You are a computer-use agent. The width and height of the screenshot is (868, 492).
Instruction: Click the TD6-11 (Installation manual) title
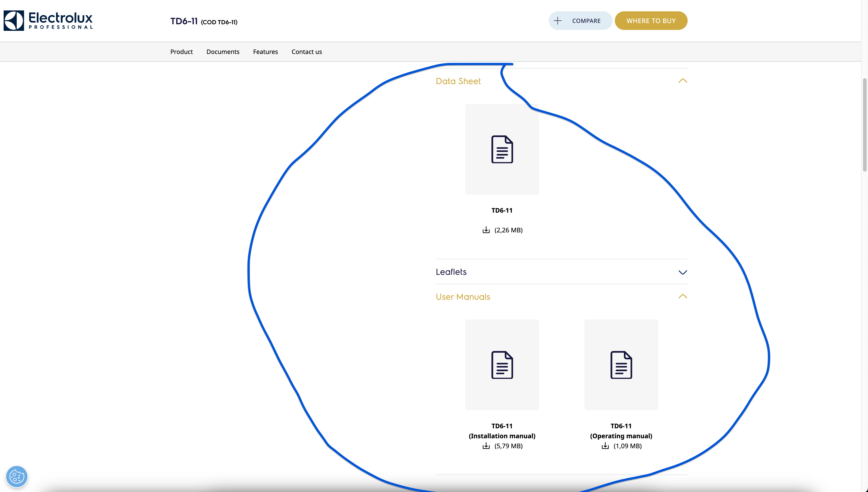pyautogui.click(x=502, y=431)
